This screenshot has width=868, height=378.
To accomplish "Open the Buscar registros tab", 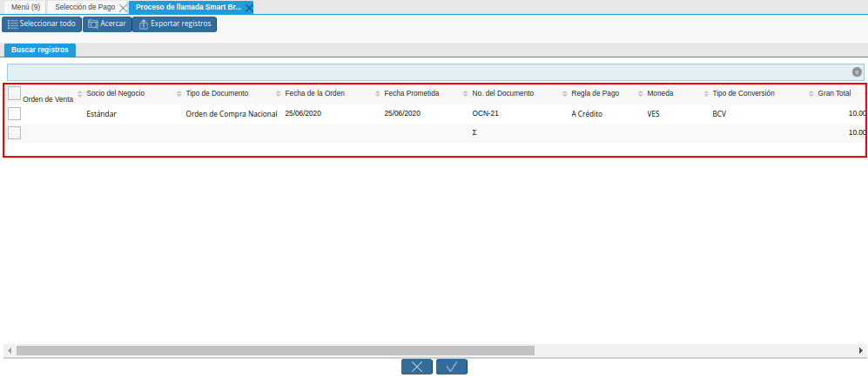I will [x=40, y=50].
